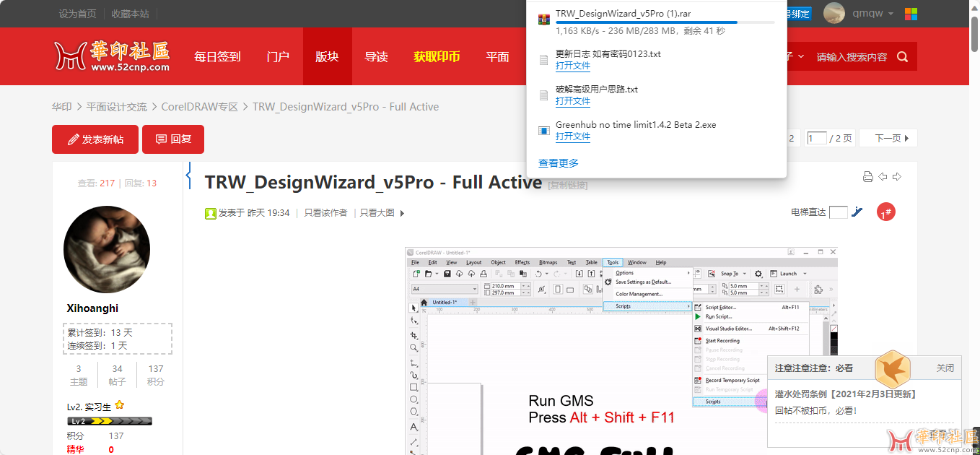This screenshot has width=980, height=455.
Task: Focus the 电梯直达 floor input
Action: point(839,212)
